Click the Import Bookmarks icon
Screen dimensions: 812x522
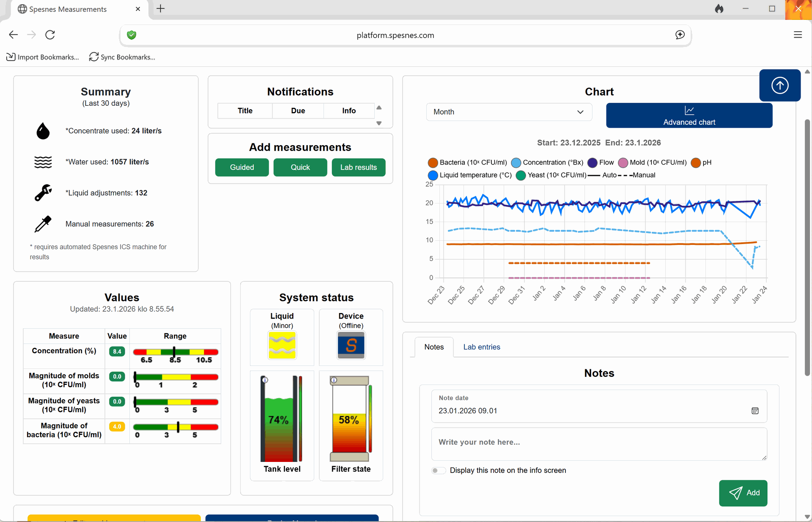pyautogui.click(x=11, y=57)
